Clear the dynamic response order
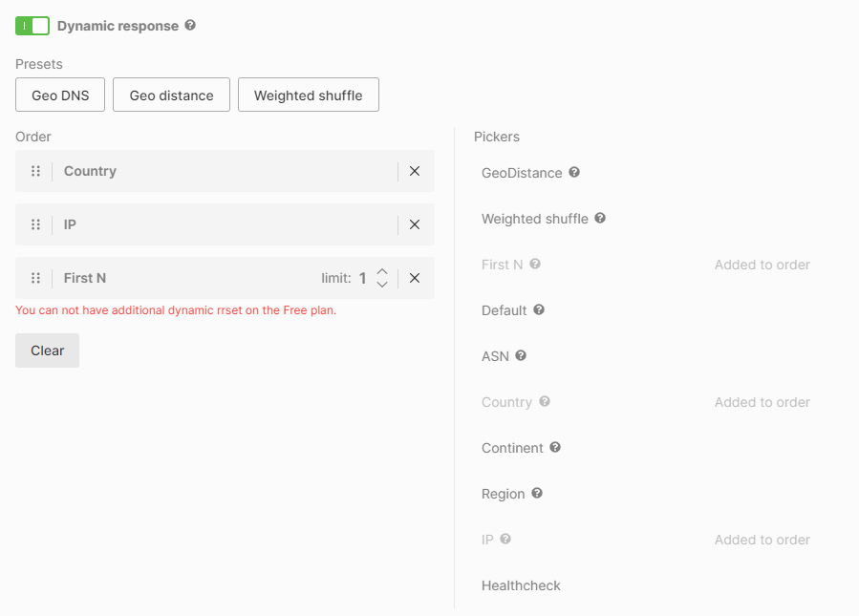 tap(46, 350)
